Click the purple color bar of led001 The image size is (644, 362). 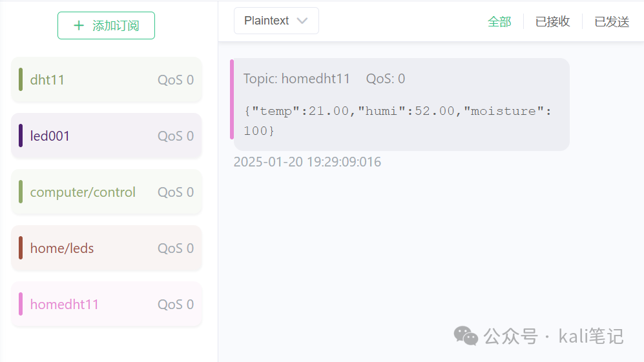[x=21, y=136]
